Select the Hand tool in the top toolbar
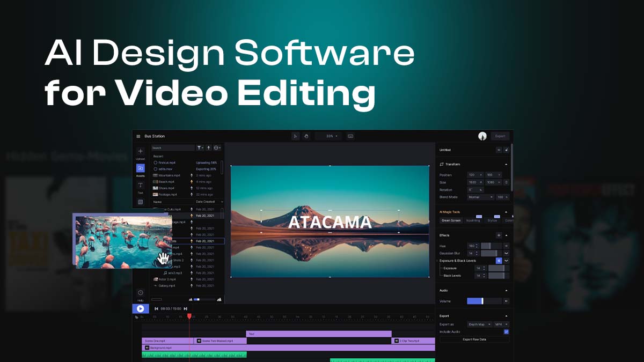This screenshot has width=644, height=362. pyautogui.click(x=306, y=136)
